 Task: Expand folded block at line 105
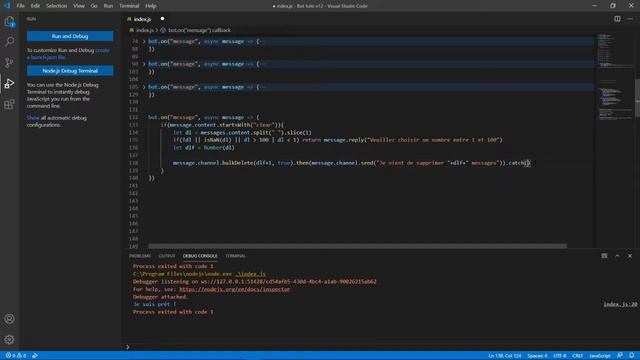point(144,87)
